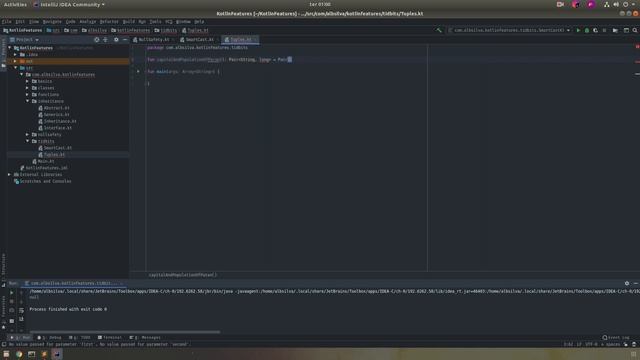Open the Build menu
This screenshot has width=640, height=360.
pyautogui.click(x=129, y=22)
